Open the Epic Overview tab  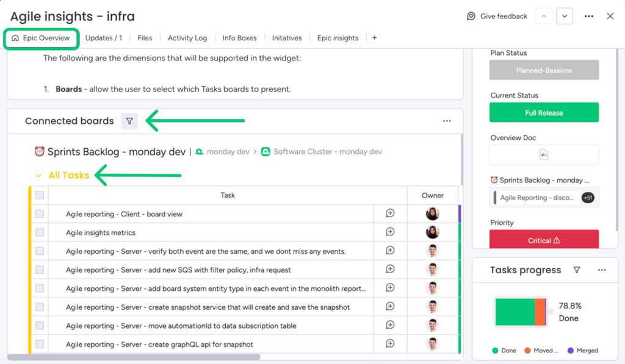pos(41,38)
